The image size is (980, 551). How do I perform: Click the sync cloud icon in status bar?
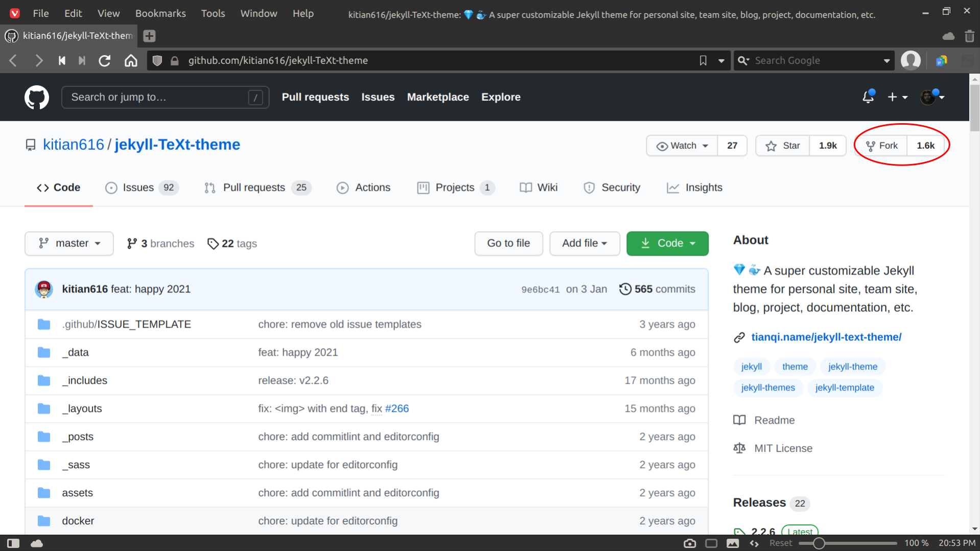tap(37, 543)
